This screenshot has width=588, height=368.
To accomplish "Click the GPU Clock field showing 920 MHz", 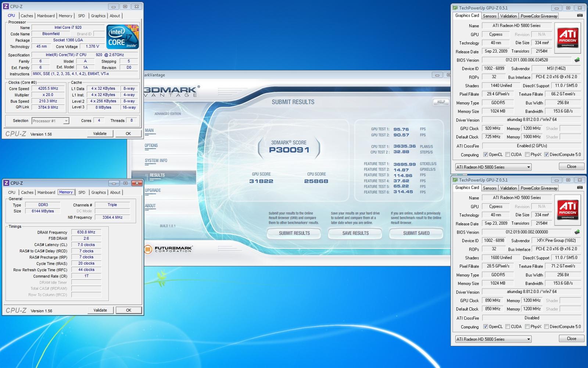I will pyautogui.click(x=492, y=128).
